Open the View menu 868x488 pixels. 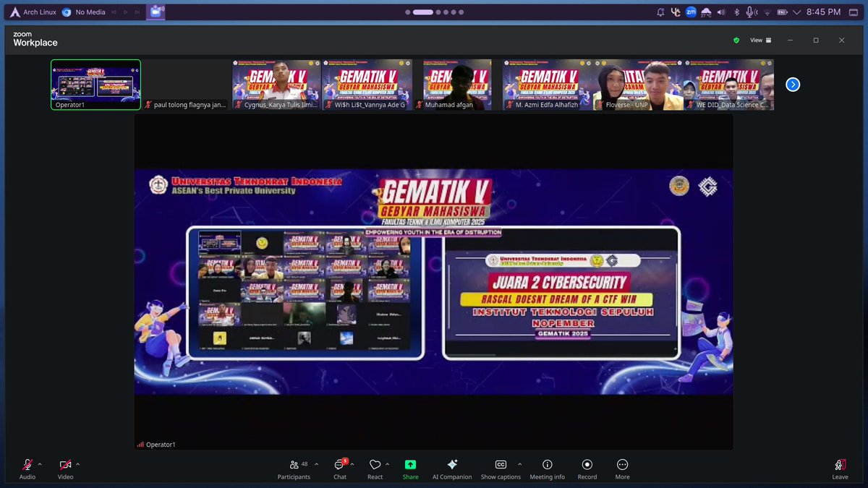(x=757, y=40)
